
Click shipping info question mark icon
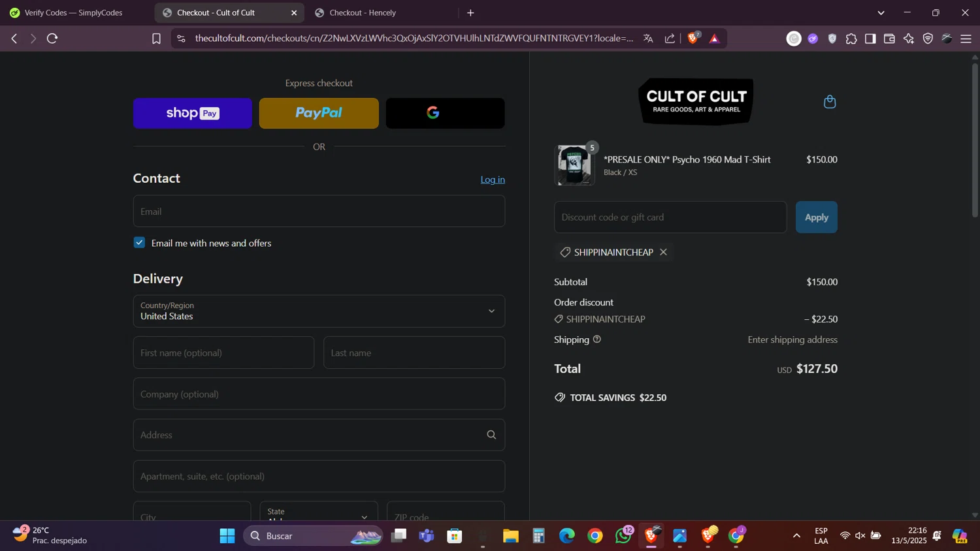coord(596,339)
